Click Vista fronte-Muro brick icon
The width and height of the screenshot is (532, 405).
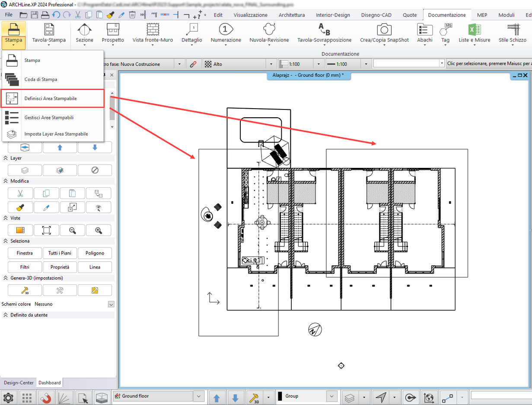[x=153, y=29]
